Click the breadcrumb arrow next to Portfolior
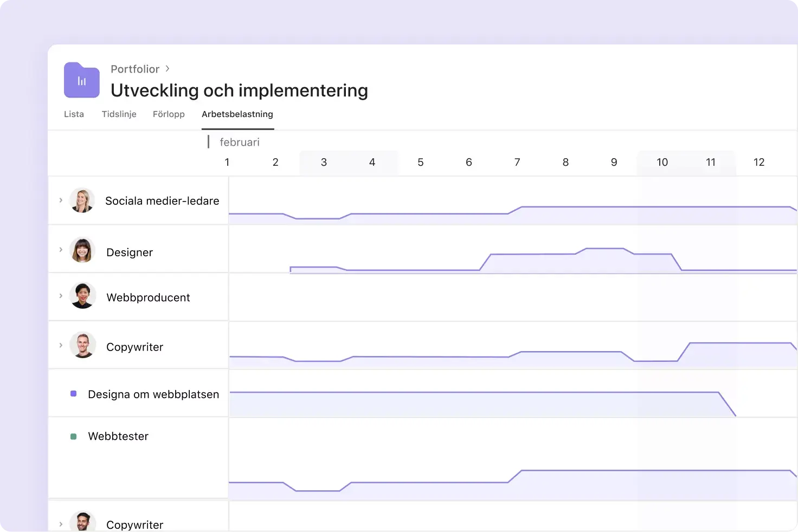This screenshot has height=532, width=798. point(168,69)
